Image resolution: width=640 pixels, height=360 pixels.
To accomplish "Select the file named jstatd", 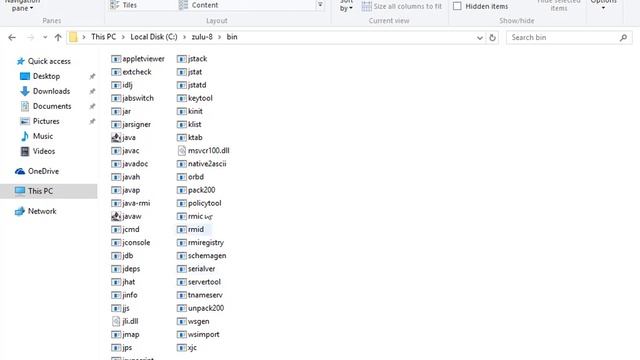I will click(x=192, y=85).
